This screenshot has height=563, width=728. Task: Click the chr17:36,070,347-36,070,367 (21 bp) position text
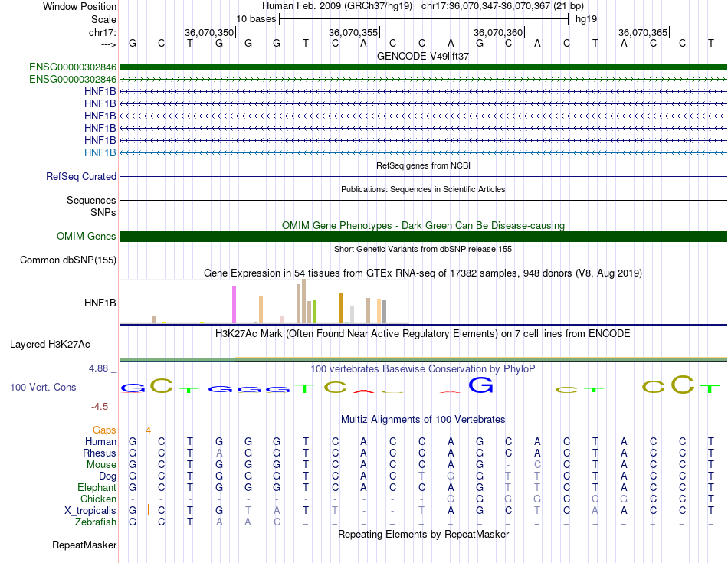point(503,6)
